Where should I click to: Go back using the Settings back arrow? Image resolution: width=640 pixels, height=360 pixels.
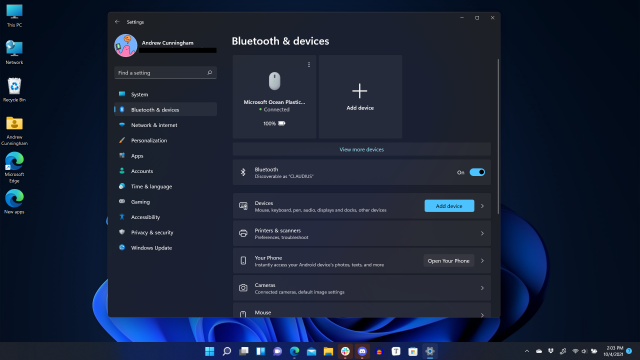point(117,22)
